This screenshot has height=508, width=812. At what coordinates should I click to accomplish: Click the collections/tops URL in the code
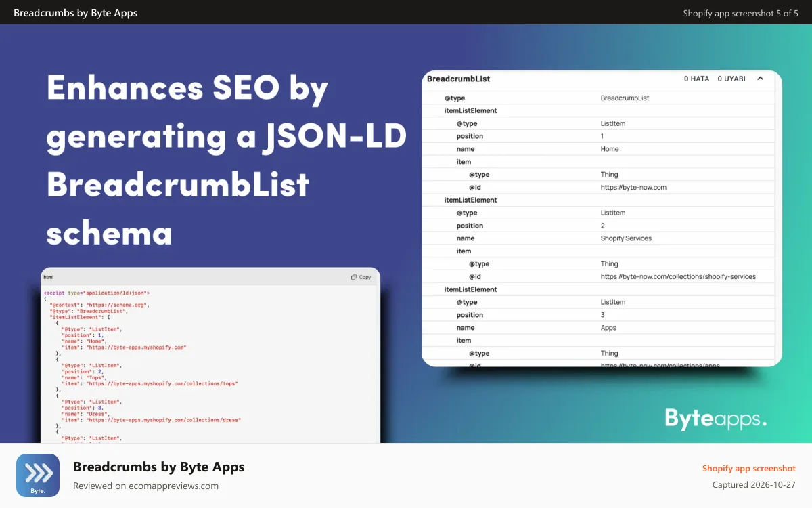(x=162, y=383)
